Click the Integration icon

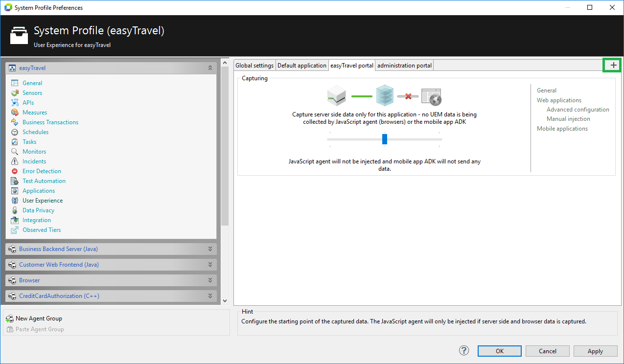(x=14, y=220)
